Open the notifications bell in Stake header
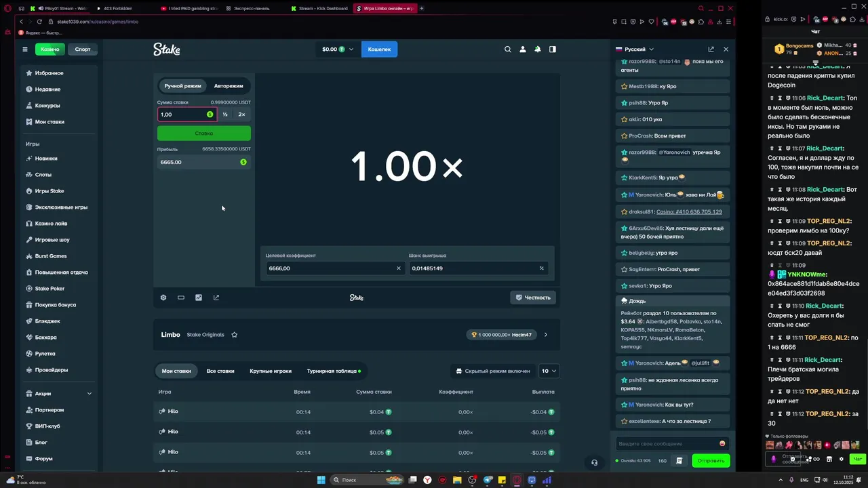 click(x=537, y=49)
